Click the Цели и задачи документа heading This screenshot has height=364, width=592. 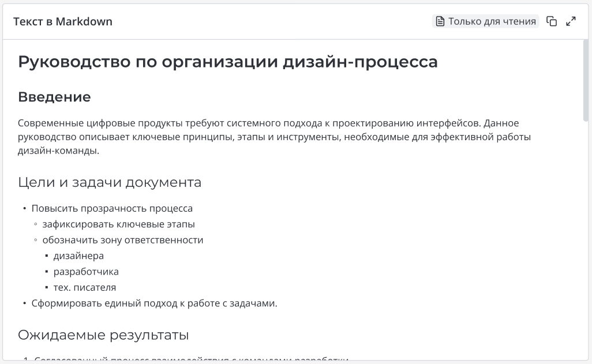click(110, 182)
